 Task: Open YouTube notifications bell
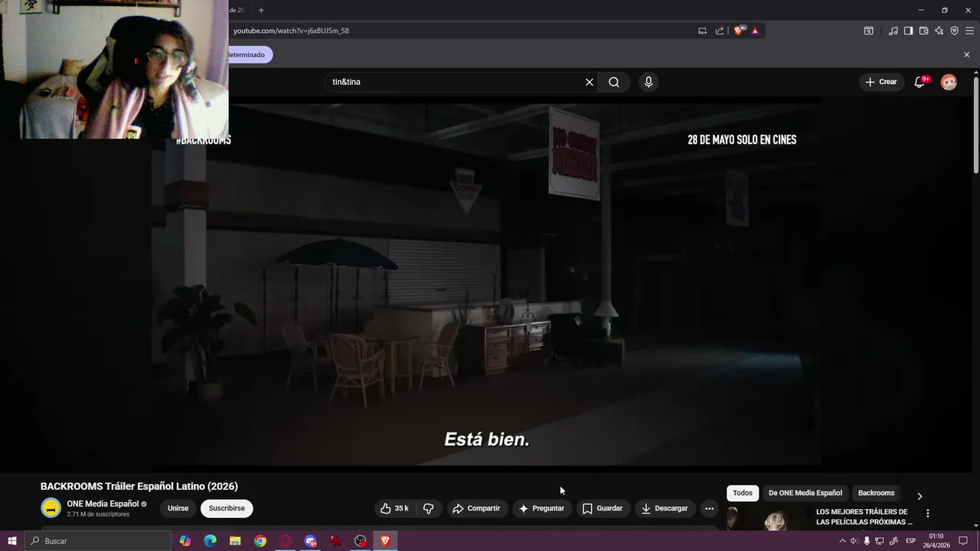tap(920, 82)
